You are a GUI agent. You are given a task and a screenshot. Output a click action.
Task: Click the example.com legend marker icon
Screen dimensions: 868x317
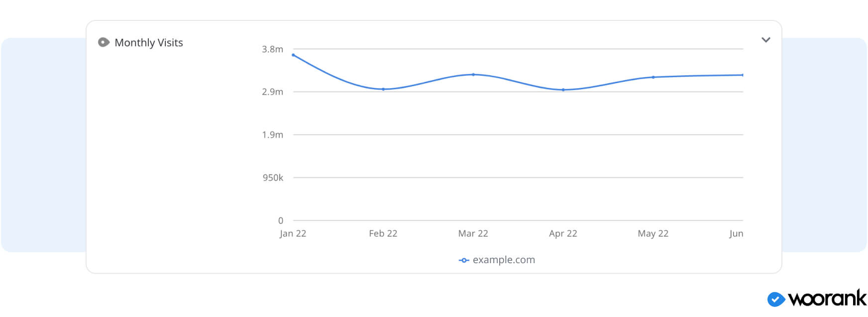[x=464, y=260]
